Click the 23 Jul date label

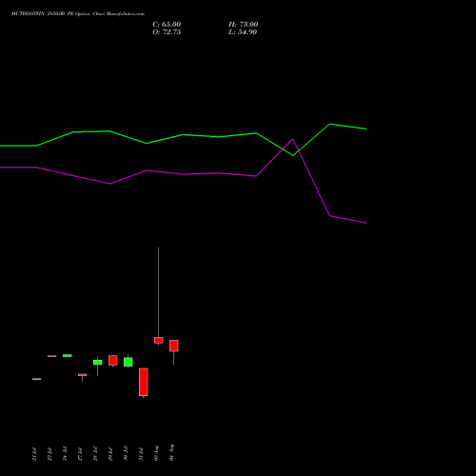pyautogui.click(x=50, y=454)
